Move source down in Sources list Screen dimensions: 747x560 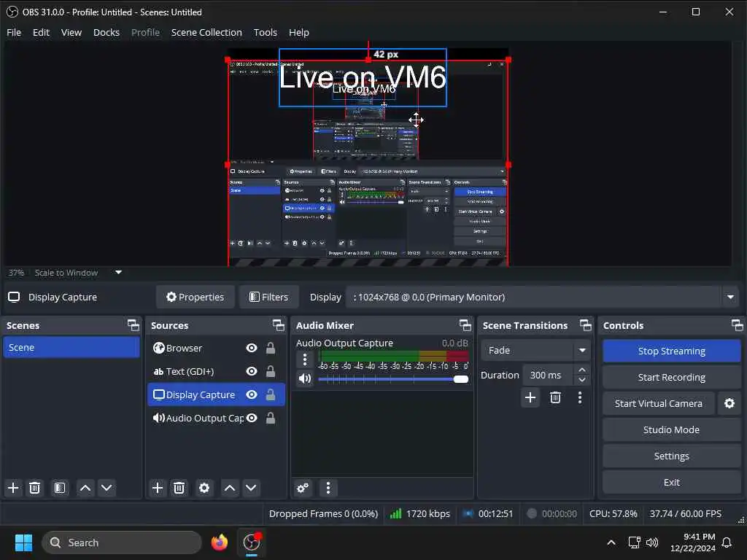251,488
